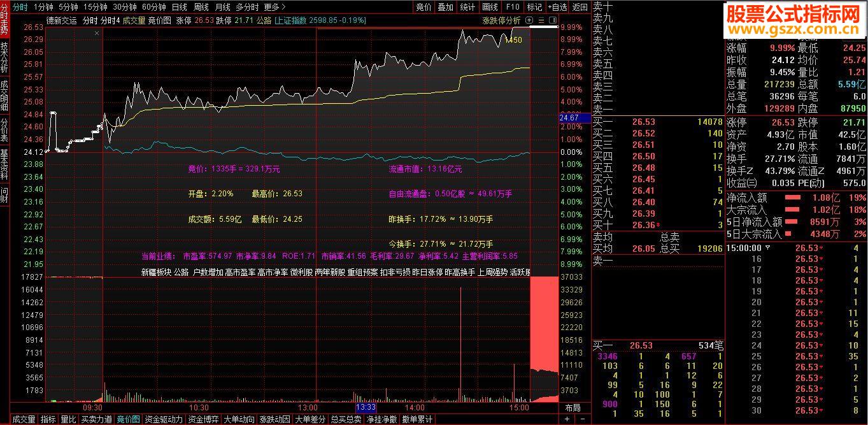Click the 昨日涨停 concept tag
868x425 pixels.
click(x=427, y=272)
